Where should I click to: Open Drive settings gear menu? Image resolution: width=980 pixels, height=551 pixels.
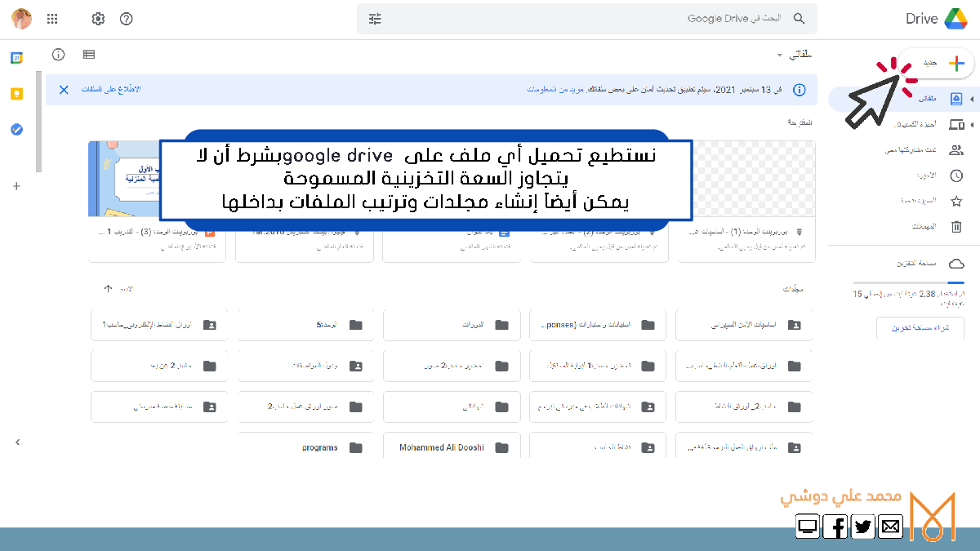pos(98,19)
